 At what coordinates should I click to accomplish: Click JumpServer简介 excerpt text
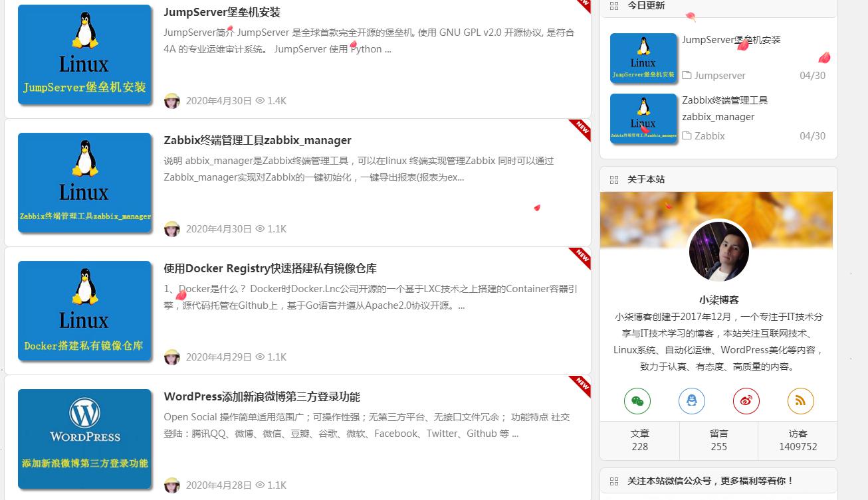click(x=369, y=41)
